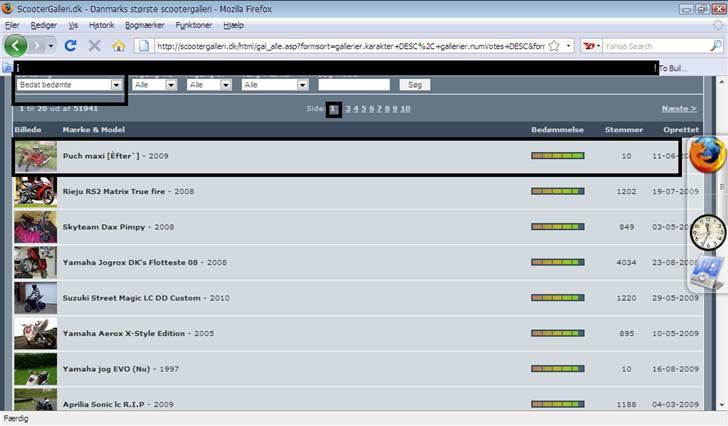This screenshot has height=426, width=728.
Task: Open the Skyteam Dax Pimpy thumbnail
Action: tap(36, 227)
